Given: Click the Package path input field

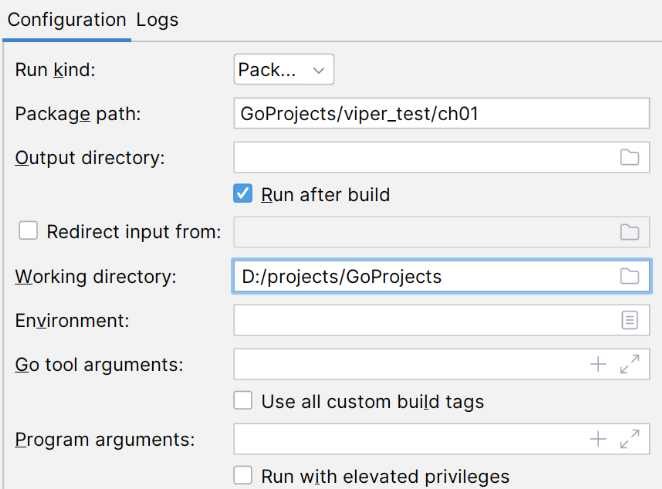Looking at the screenshot, I should pos(442,114).
